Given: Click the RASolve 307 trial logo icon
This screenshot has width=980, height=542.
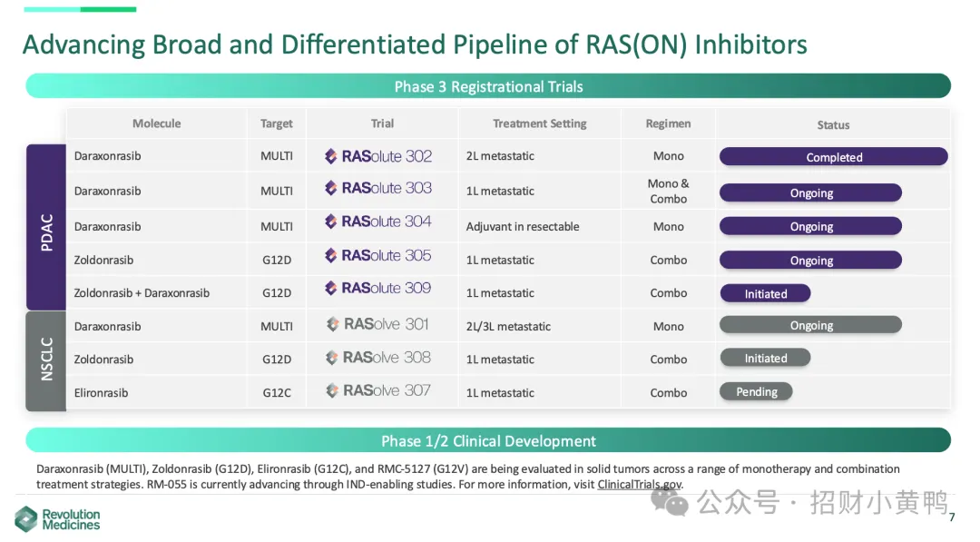Looking at the screenshot, I should 332,390.
